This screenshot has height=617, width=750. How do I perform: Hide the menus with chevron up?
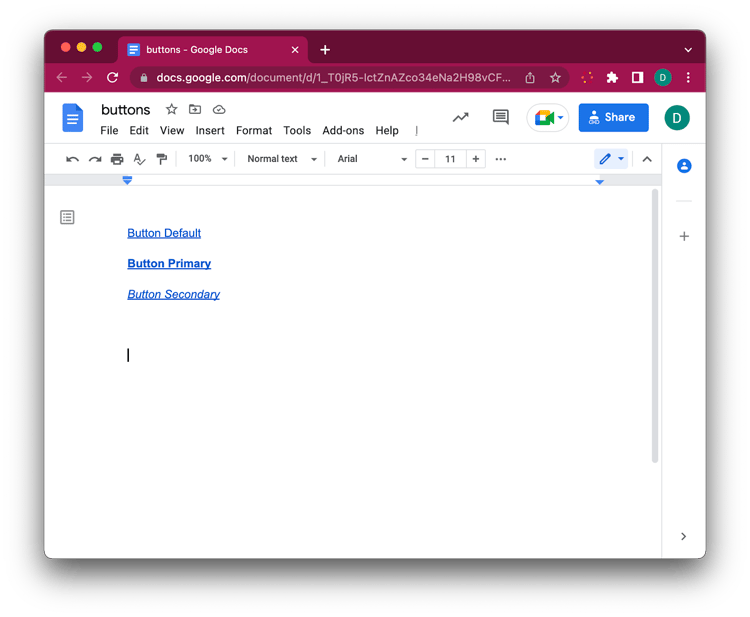[647, 159]
